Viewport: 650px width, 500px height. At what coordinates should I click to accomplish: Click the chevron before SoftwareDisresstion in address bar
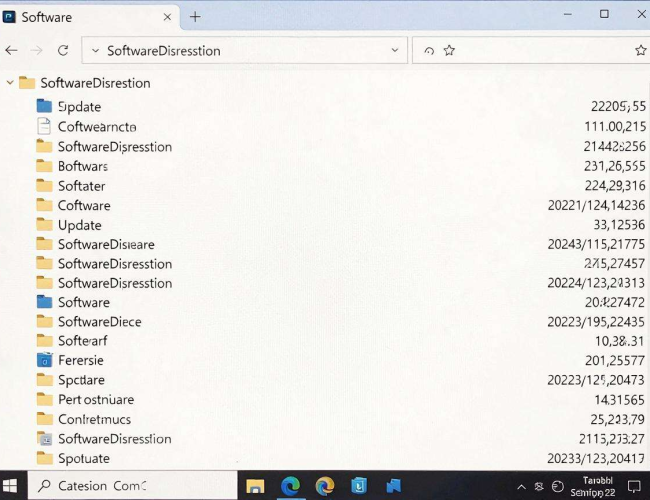click(95, 51)
